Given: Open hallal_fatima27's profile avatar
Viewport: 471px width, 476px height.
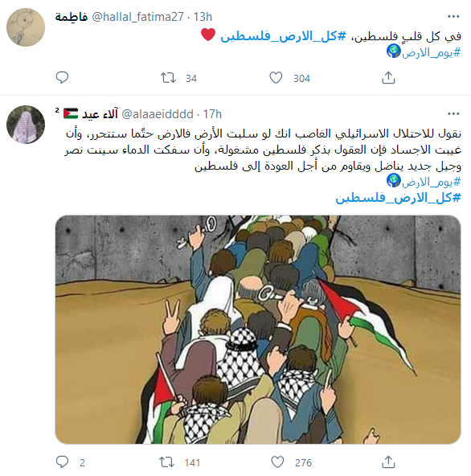Looking at the screenshot, I should (x=26, y=27).
